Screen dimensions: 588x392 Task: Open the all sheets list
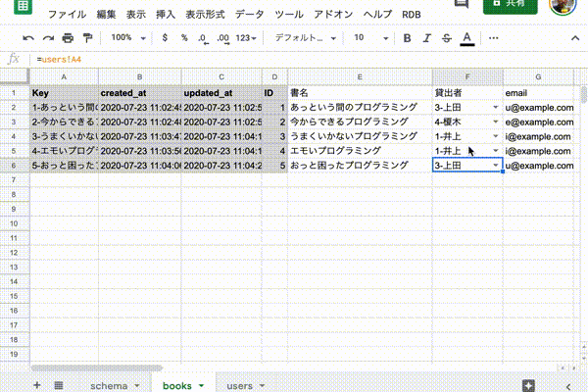pyautogui.click(x=59, y=385)
